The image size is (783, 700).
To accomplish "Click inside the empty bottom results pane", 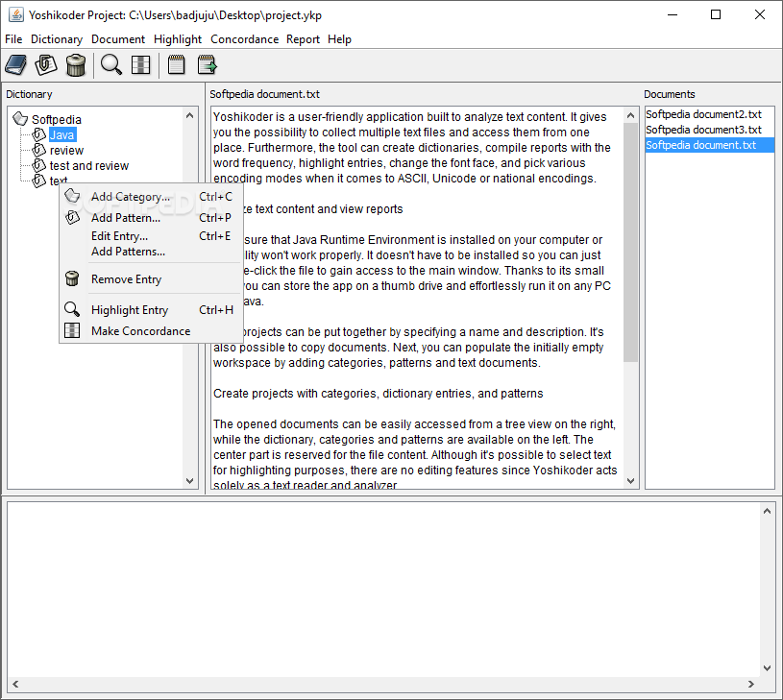I will point(383,590).
